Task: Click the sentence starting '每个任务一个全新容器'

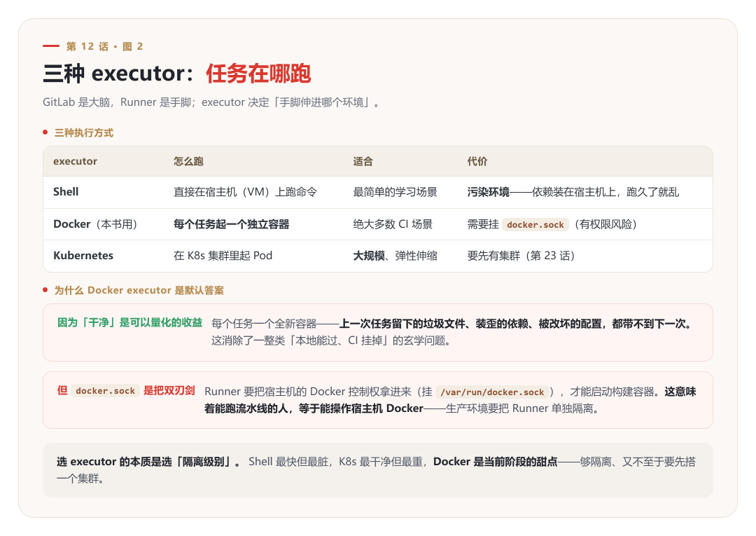Action: pos(454,324)
